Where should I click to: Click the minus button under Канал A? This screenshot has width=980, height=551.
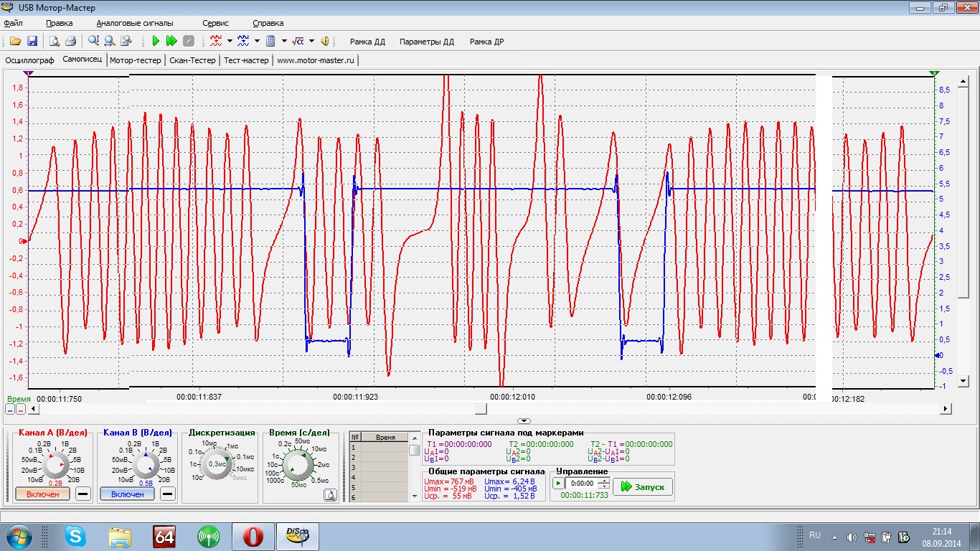[x=83, y=494]
